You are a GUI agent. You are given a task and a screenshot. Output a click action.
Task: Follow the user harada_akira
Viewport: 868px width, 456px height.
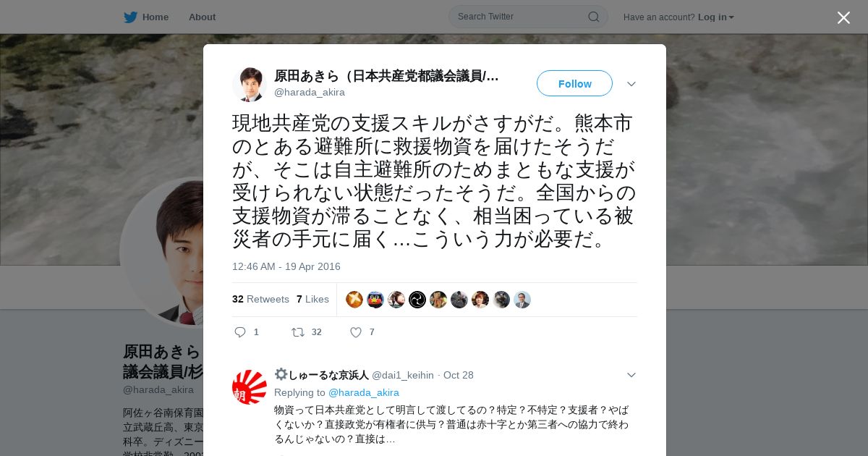click(x=574, y=83)
